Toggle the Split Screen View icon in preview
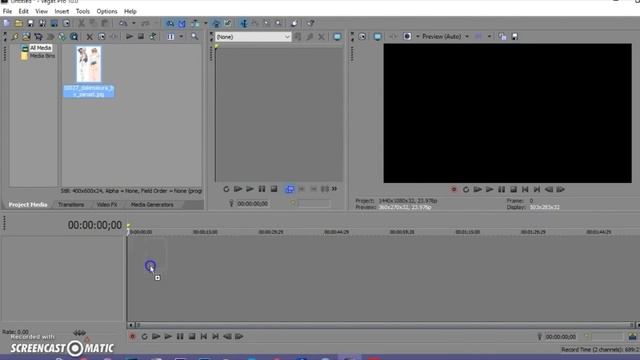Screen dimensions: 640x360 (x=407, y=37)
